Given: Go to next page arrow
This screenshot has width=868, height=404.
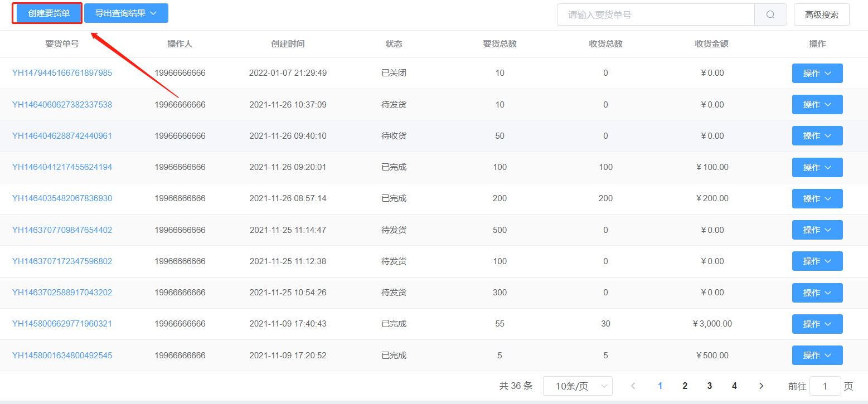Looking at the screenshot, I should click(762, 386).
